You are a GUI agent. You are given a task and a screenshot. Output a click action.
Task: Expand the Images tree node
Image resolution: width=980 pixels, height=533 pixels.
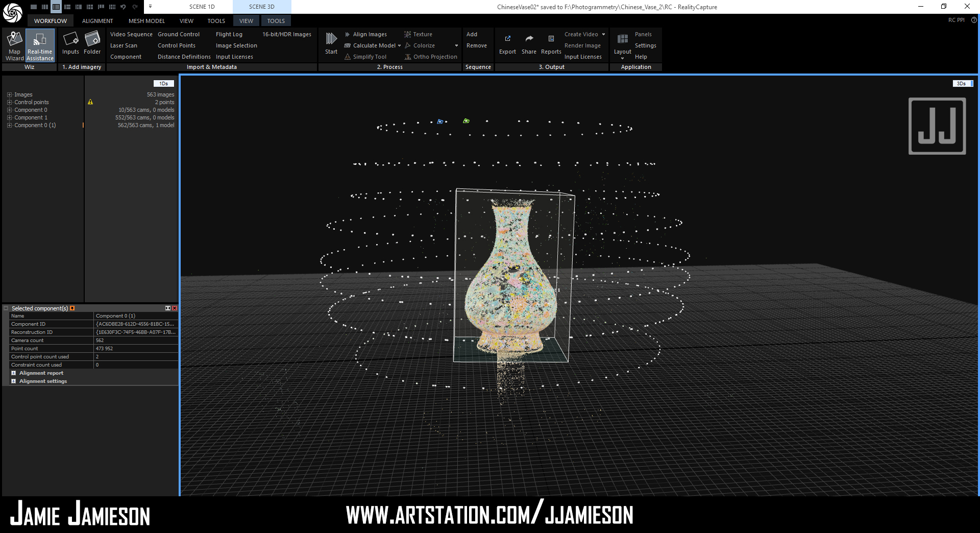click(9, 95)
